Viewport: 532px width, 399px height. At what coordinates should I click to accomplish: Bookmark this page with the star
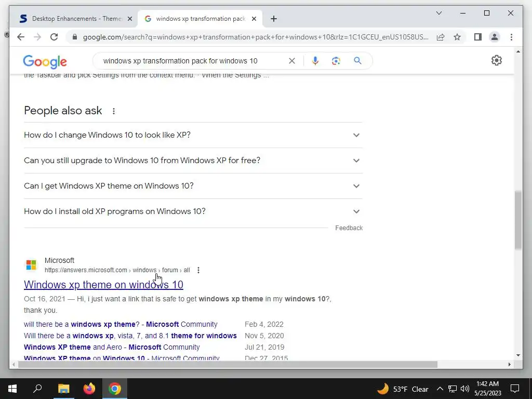coord(457,37)
